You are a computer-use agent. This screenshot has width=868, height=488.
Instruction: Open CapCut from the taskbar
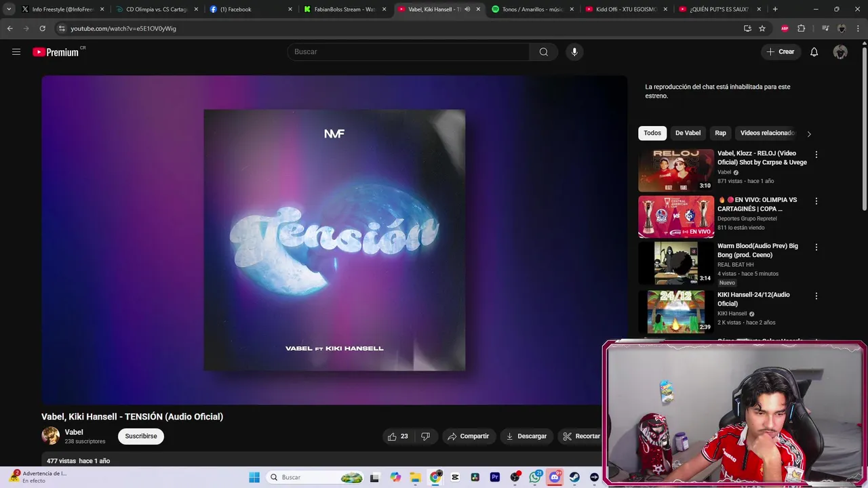coord(455,477)
